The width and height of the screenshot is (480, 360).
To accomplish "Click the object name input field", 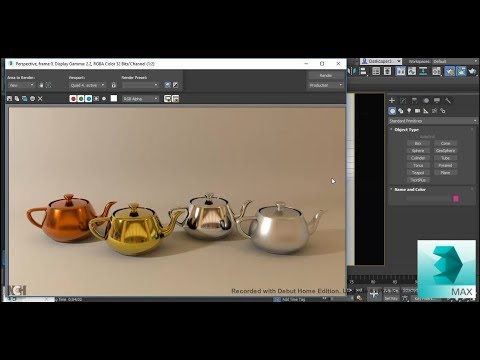I will coord(428,199).
